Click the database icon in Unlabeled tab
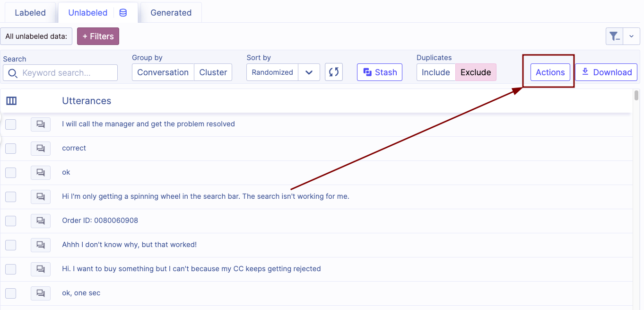This screenshot has width=644, height=310. (x=123, y=13)
